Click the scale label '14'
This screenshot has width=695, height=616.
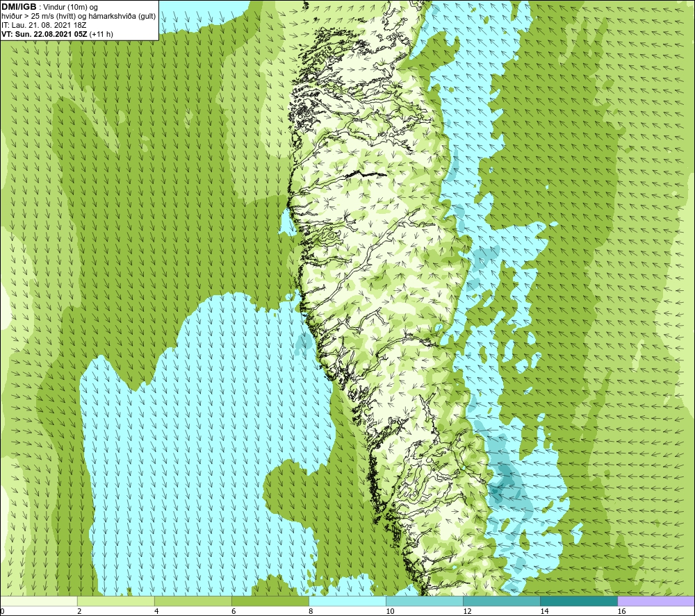544,612
